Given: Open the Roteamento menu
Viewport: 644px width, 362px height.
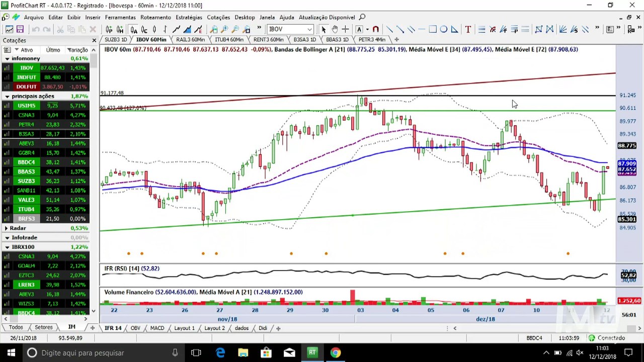Looking at the screenshot, I should tap(155, 17).
